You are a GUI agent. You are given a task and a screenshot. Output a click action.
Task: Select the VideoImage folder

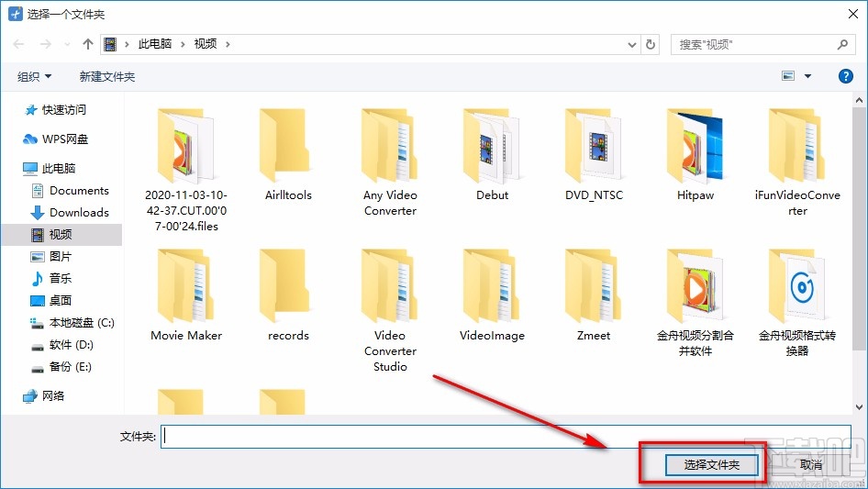coord(492,295)
